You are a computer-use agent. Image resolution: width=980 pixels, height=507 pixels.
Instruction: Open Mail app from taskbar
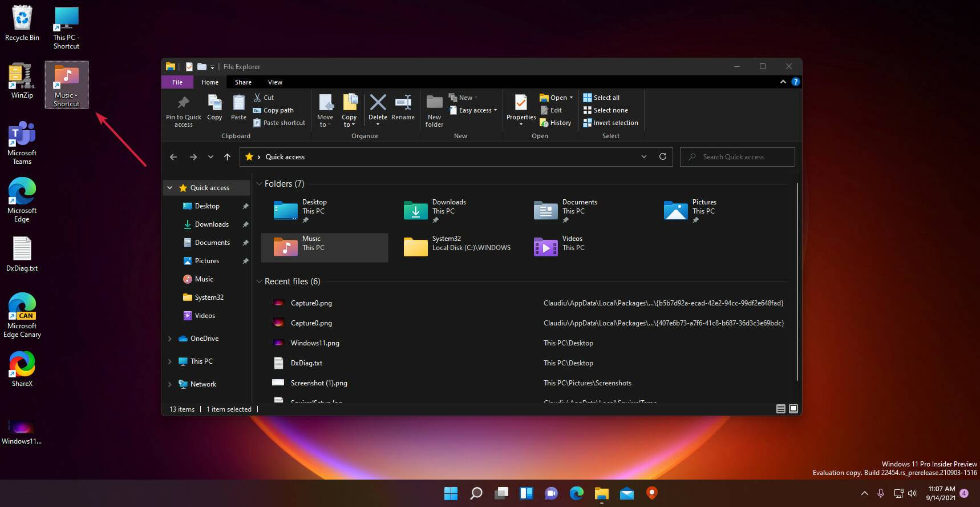click(x=627, y=493)
